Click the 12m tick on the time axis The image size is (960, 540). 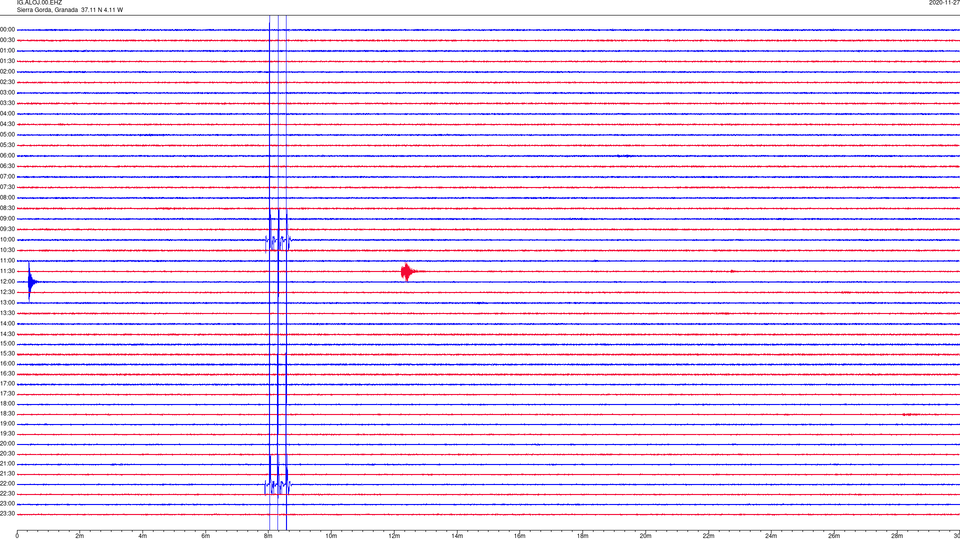(x=394, y=536)
